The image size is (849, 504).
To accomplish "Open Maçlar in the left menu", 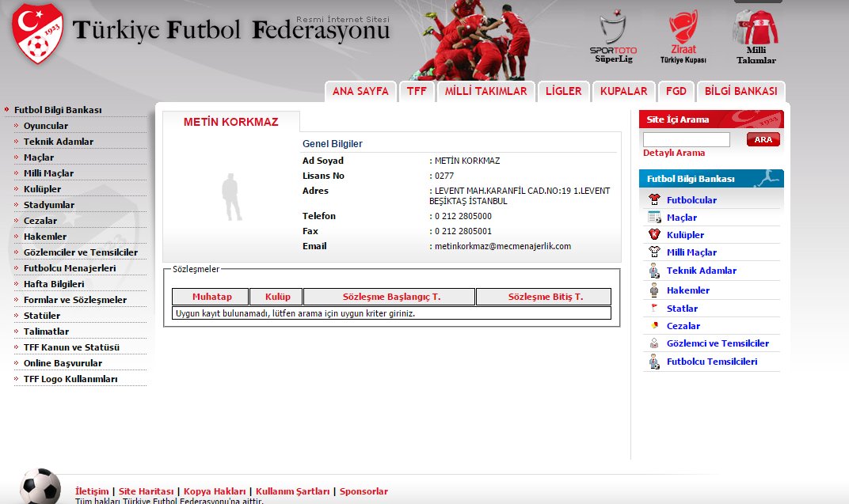I will pyautogui.click(x=39, y=157).
